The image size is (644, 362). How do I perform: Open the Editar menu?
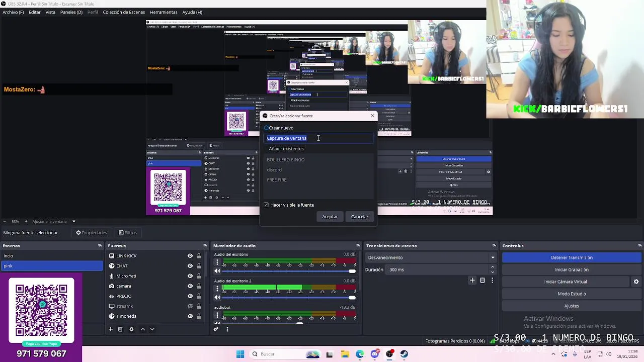35,12
